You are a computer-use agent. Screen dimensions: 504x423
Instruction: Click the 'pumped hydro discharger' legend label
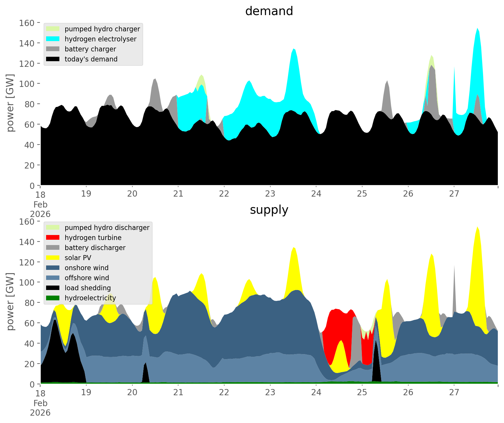click(107, 228)
